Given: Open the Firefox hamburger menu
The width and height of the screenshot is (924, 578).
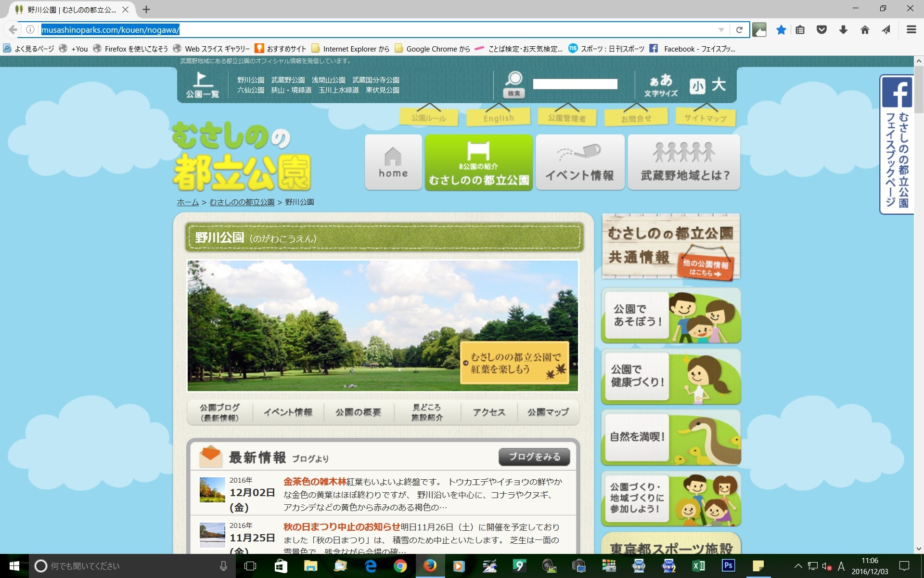Looking at the screenshot, I should tap(911, 30).
